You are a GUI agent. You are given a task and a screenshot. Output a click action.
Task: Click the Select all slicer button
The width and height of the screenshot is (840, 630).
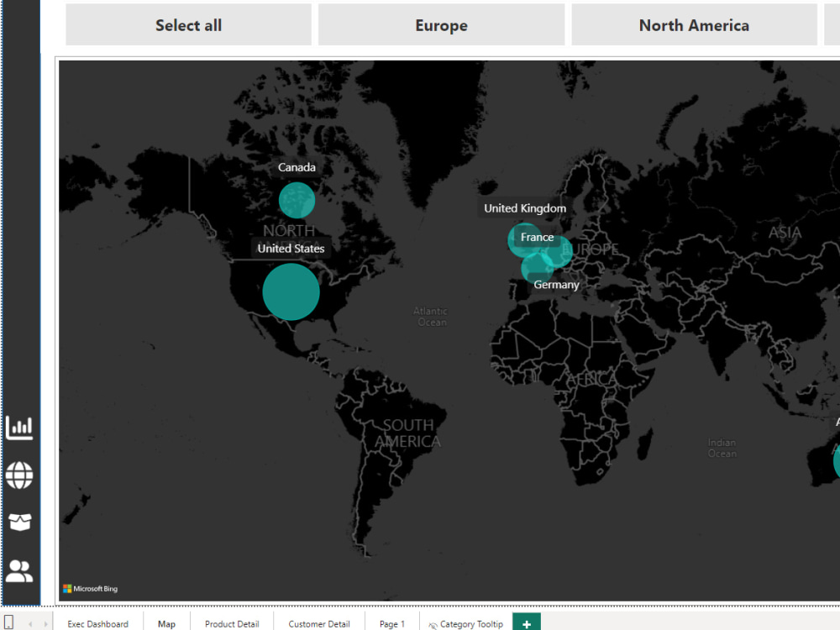coord(188,24)
